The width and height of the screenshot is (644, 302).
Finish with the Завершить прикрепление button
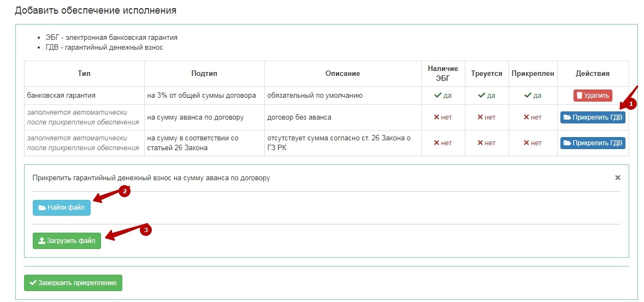point(73,283)
